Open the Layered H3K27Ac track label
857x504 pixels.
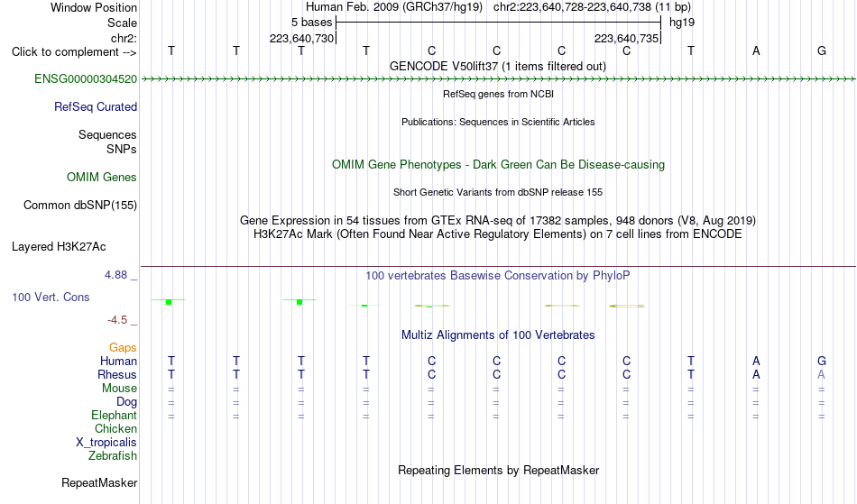[x=59, y=247]
